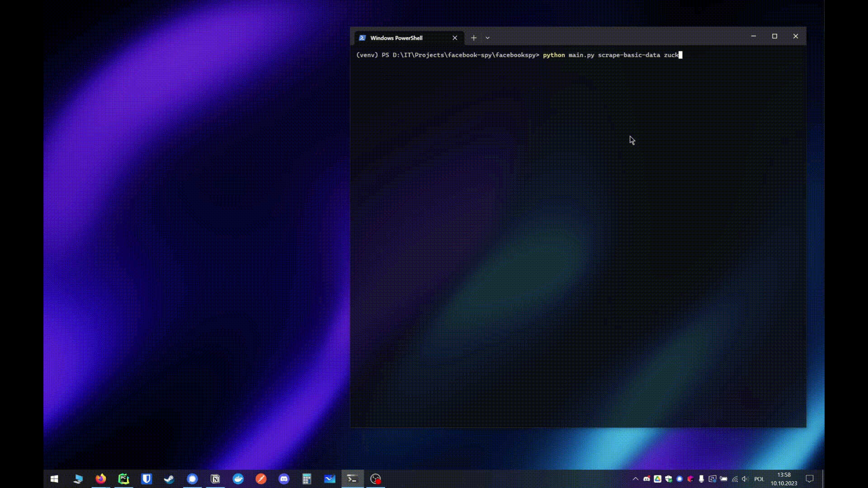Close the Windows PowerShell tab

pyautogui.click(x=455, y=38)
